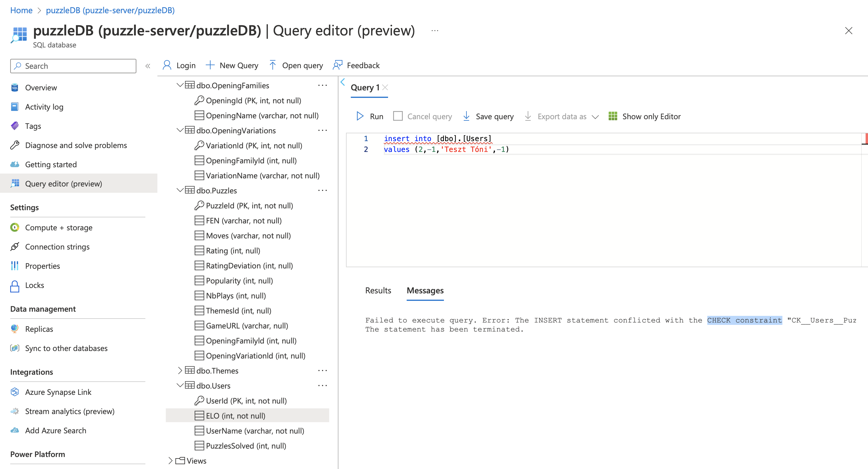868x469 pixels.
Task: Collapse the dbo.Puzzles table node
Action: (180, 190)
